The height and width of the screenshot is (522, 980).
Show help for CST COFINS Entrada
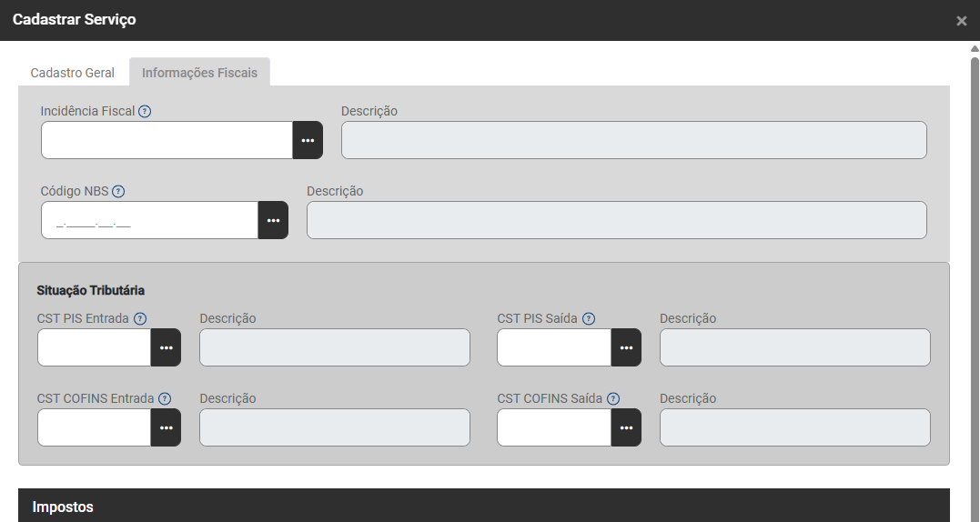point(165,398)
